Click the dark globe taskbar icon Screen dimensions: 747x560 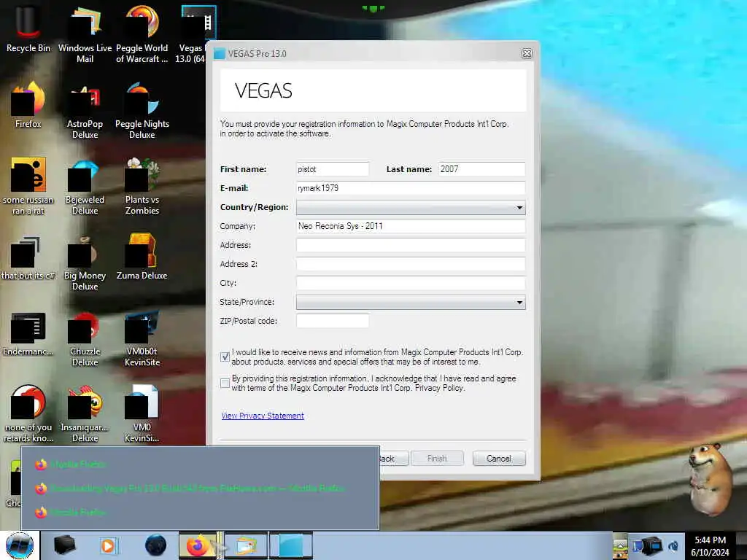pos(155,545)
